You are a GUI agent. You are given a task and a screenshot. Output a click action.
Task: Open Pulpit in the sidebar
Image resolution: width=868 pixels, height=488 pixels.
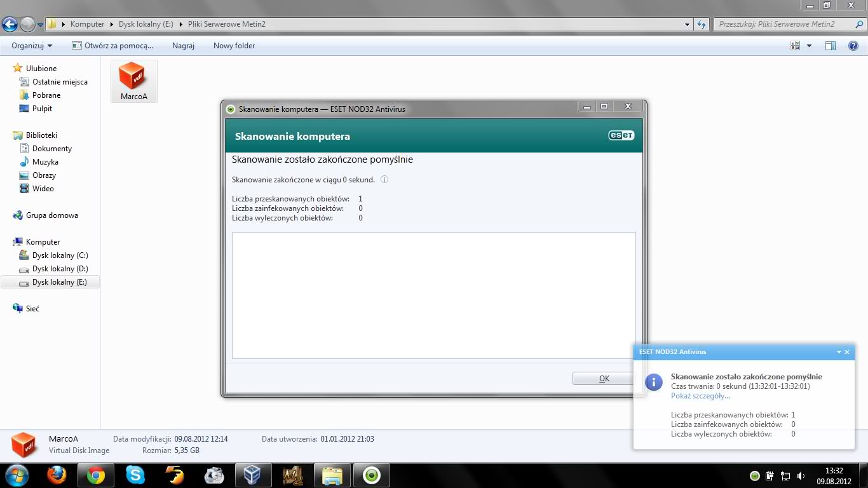click(x=42, y=109)
